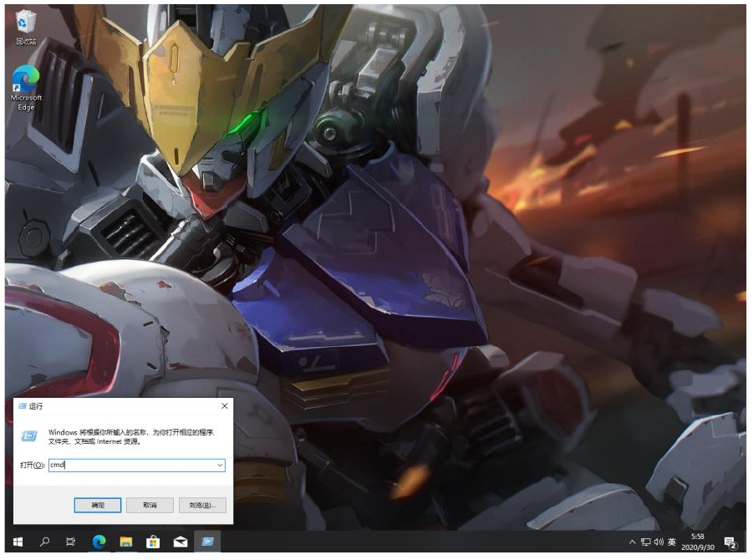Open Microsoft Store from the taskbar

point(153,542)
